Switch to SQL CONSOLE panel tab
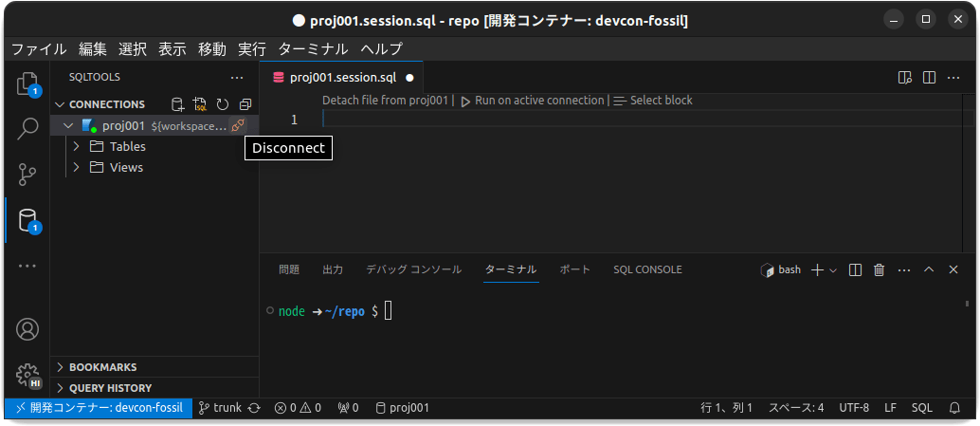Viewport: 980px width, 426px height. coord(646,269)
